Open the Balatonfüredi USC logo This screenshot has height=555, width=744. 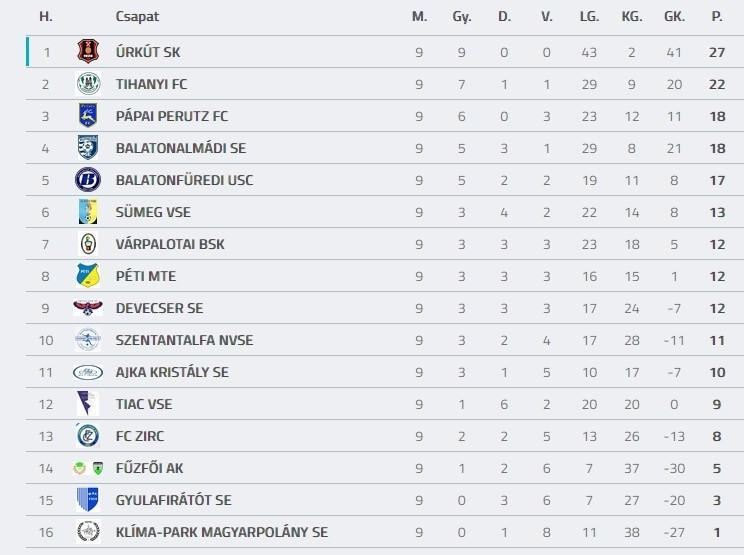click(x=88, y=180)
